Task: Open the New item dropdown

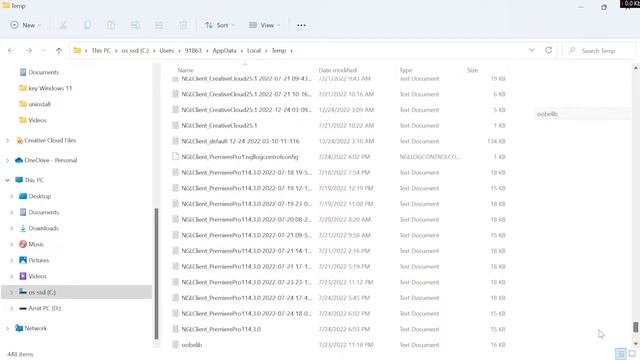Action: click(x=25, y=25)
